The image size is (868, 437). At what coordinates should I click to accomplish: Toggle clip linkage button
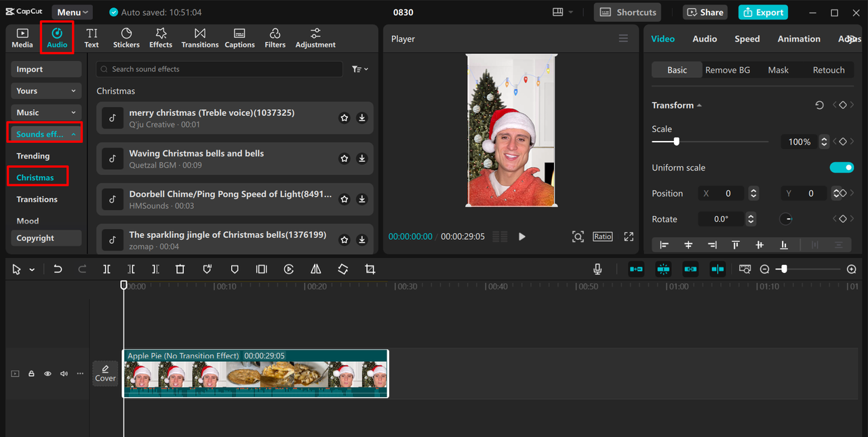pyautogui.click(x=690, y=269)
